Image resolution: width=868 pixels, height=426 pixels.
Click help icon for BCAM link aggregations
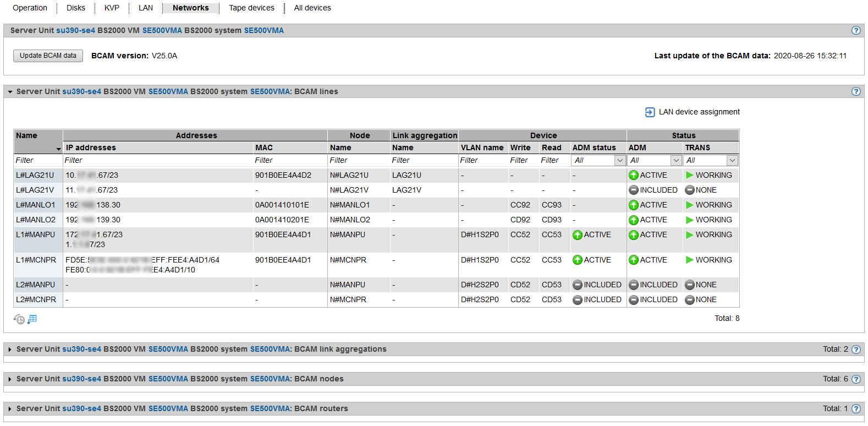point(856,349)
